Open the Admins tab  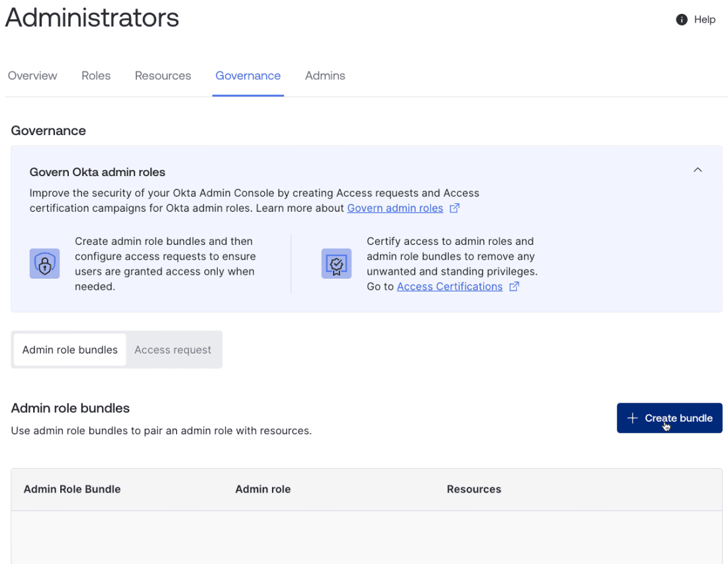pos(325,75)
